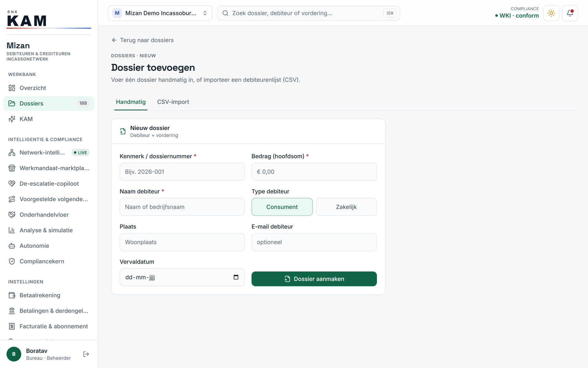Open Voorgestelde volgende route icon
The height and width of the screenshot is (368, 588).
12,199
